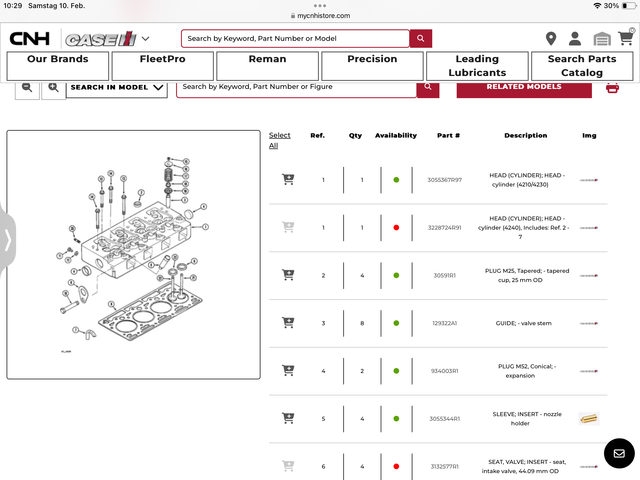The image size is (640, 480).
Task: Tap the mycnhistore.com address bar
Action: [320, 16]
